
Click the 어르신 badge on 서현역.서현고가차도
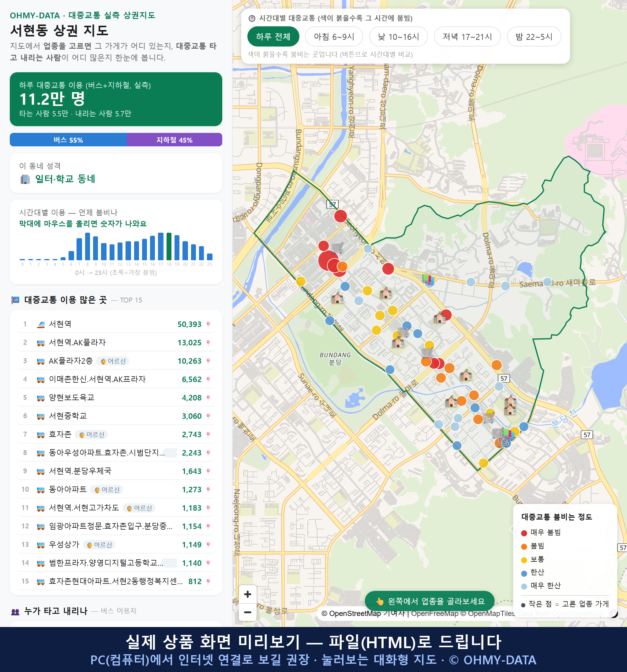pos(139,508)
